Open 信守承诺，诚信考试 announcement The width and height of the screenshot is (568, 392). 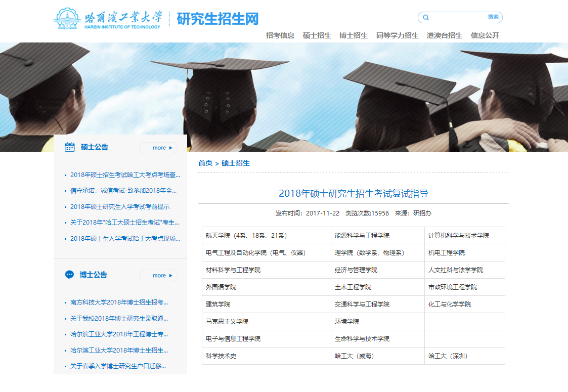coord(123,191)
